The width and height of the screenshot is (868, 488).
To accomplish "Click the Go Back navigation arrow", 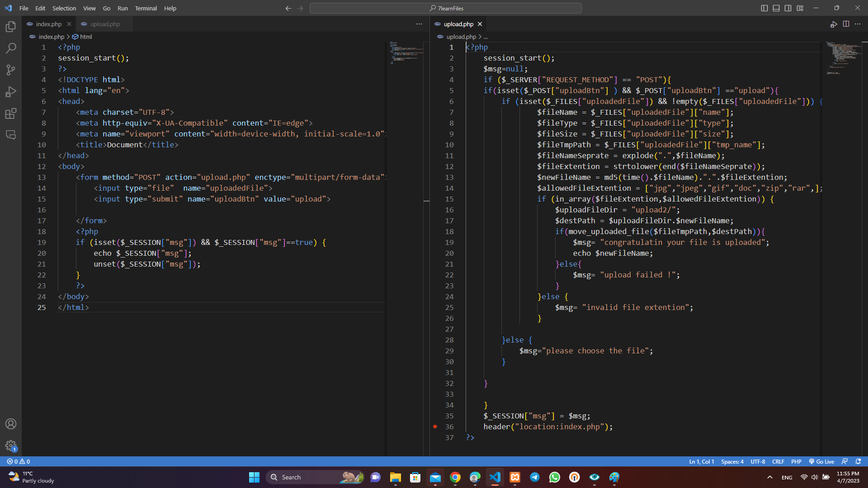I will 288,8.
